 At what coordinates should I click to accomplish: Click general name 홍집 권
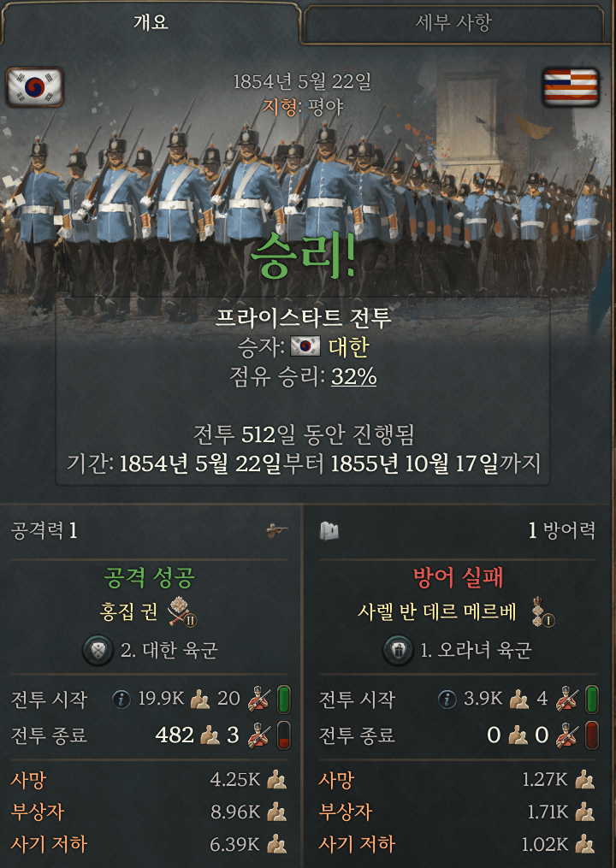[128, 611]
